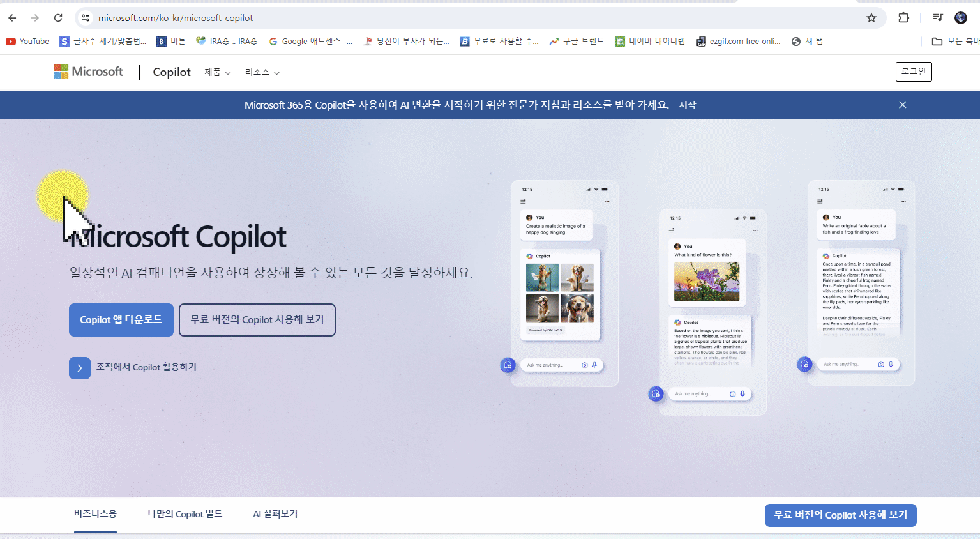
Task: Click the Copilot header link
Action: click(172, 72)
